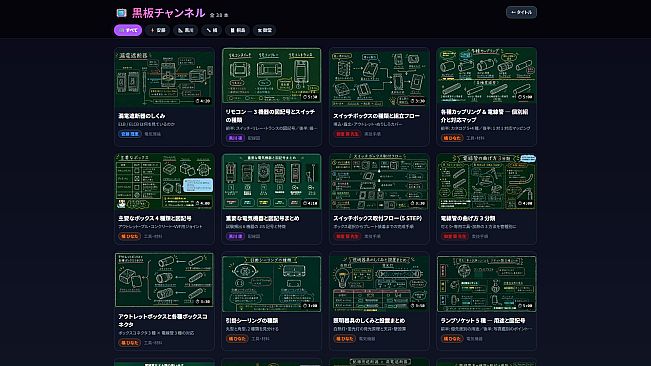Open the 各種カップリング & 電線管 thumbnail

coord(487,76)
